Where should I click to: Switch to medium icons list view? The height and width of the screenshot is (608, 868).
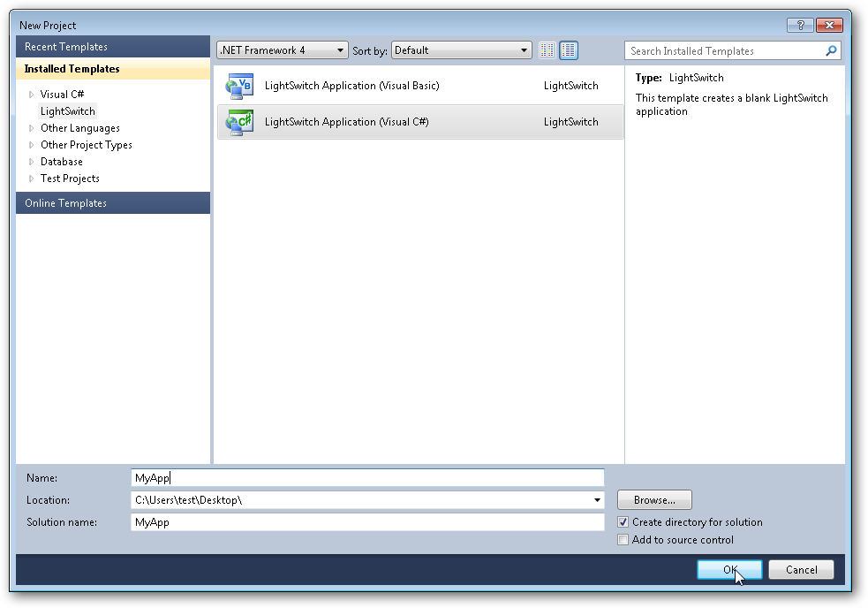pos(569,50)
